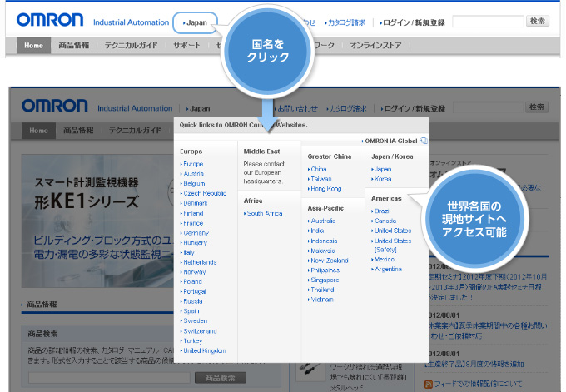
Task: Select Canada under Americas
Action: [x=384, y=221]
